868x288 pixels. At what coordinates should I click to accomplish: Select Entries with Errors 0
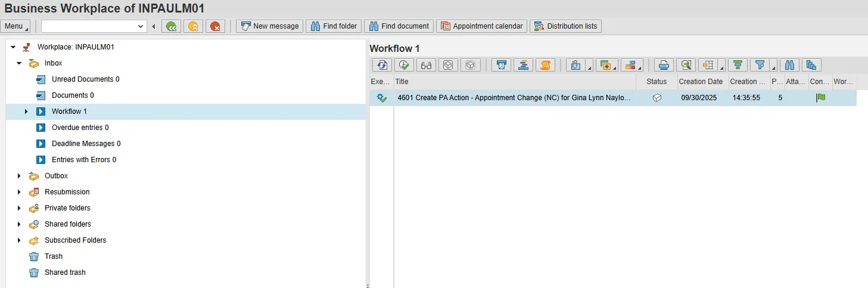pyautogui.click(x=84, y=160)
